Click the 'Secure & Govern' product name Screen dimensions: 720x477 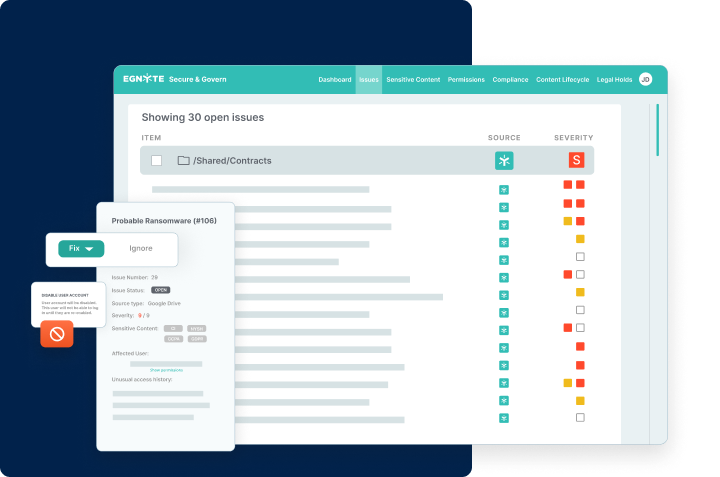197,79
